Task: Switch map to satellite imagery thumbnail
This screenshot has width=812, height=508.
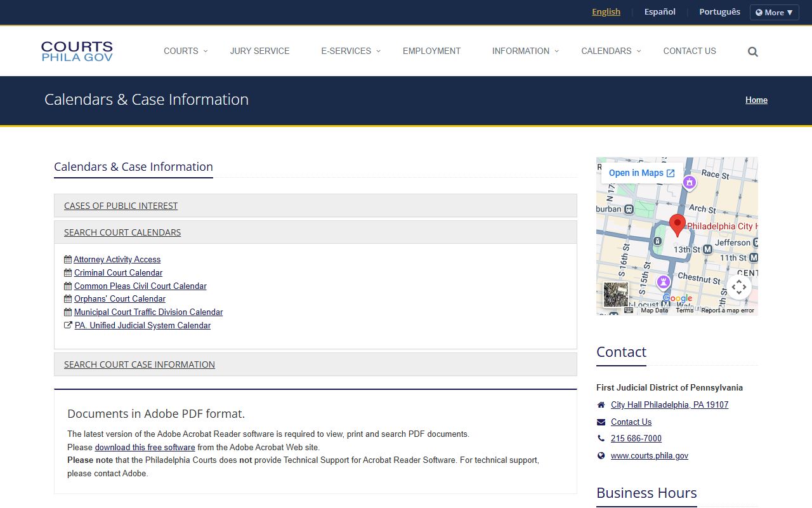Action: (x=615, y=295)
